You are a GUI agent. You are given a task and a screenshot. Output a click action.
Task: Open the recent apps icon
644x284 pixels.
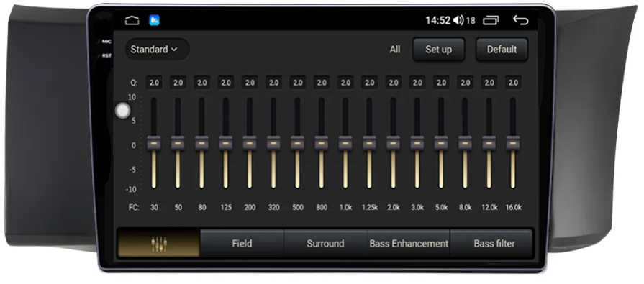coord(491,20)
